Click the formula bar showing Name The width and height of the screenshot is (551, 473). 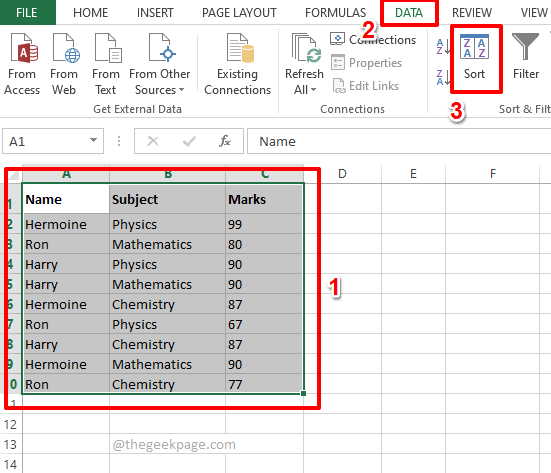399,141
